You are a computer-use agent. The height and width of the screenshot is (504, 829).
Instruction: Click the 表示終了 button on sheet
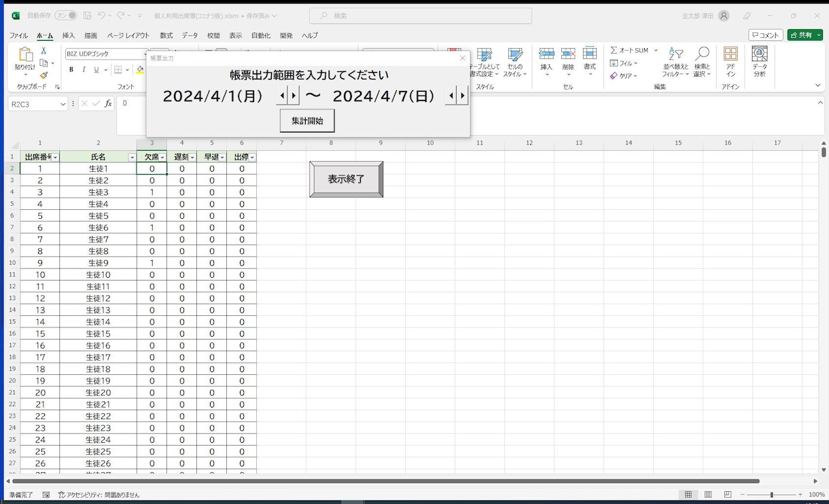tap(347, 179)
